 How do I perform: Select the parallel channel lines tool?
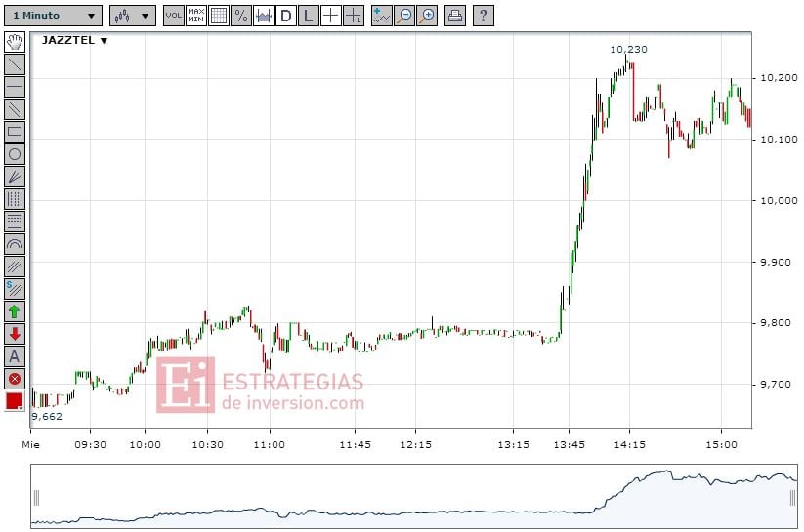[x=15, y=109]
